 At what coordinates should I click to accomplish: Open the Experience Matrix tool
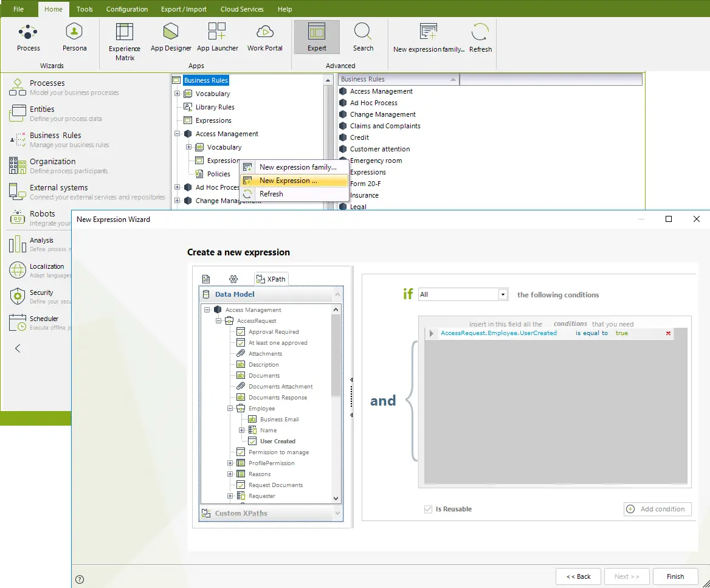point(125,42)
